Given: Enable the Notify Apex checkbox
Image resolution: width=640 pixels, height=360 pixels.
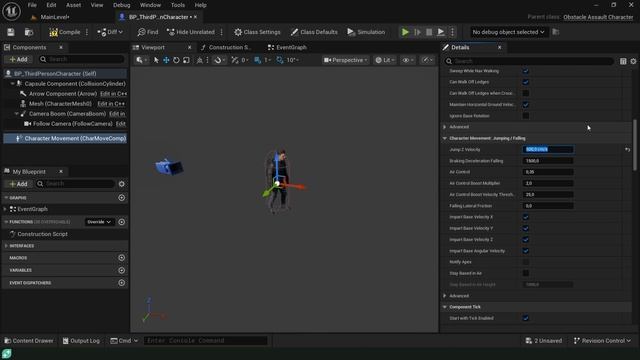Looking at the screenshot, I should 526,262.
